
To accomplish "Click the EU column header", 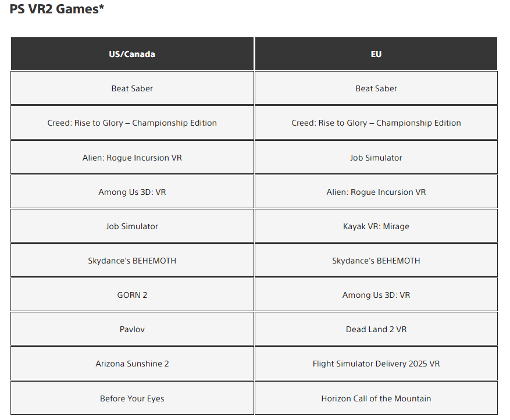I will tap(376, 54).
